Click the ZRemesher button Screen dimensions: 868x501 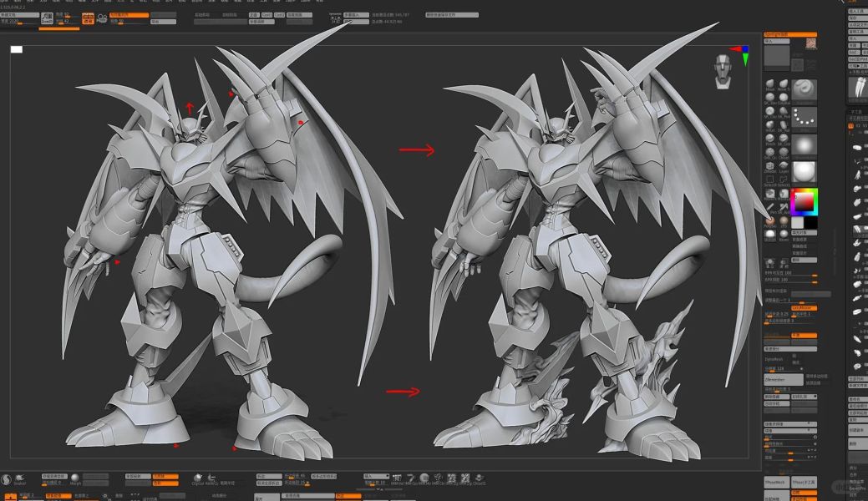(x=784, y=380)
